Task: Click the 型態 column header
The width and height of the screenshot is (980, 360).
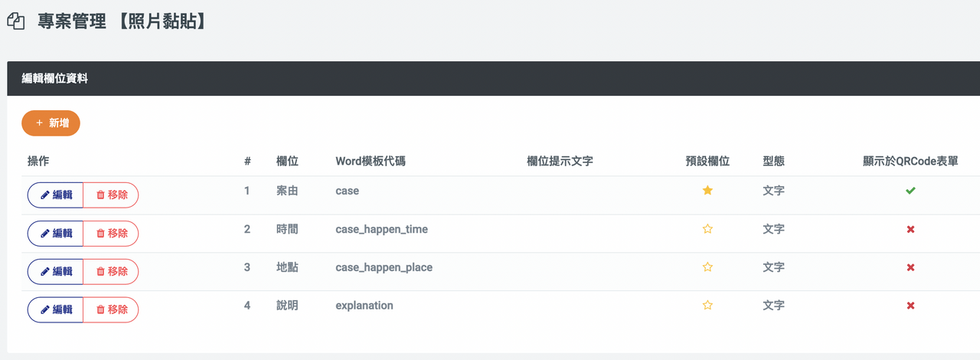Action: click(773, 161)
